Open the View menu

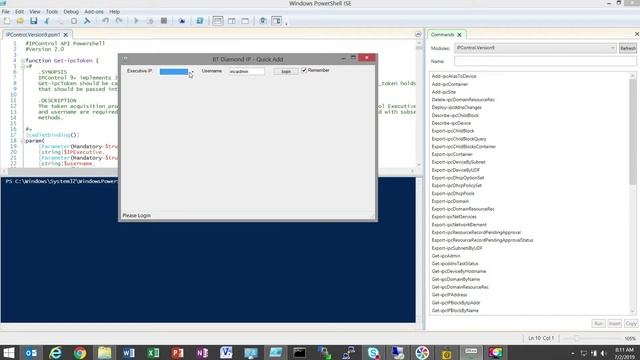[x=35, y=12]
